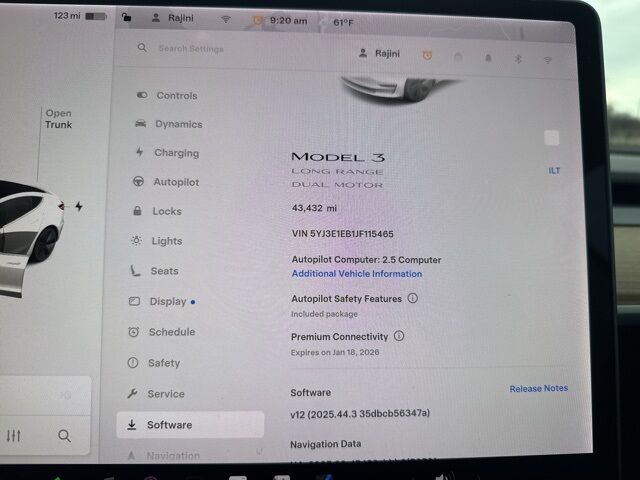Screen dimensions: 640x480
Task: Open Seats settings via seat icon
Action: pyautogui.click(x=135, y=271)
